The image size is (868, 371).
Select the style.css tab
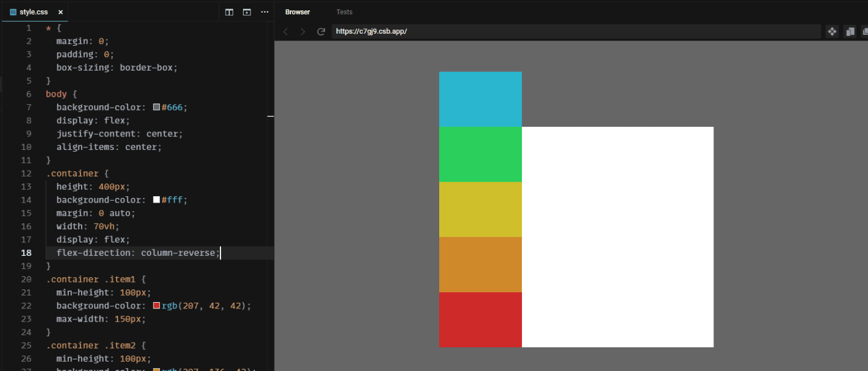coord(34,12)
